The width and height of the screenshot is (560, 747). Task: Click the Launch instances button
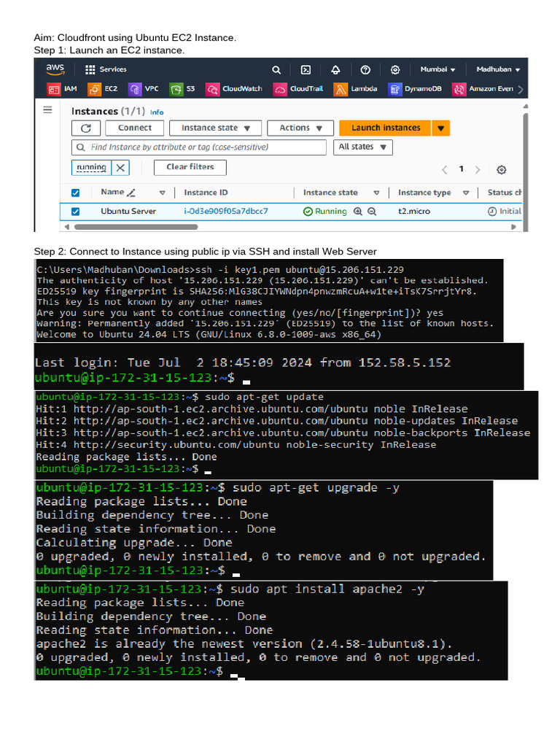click(x=385, y=128)
